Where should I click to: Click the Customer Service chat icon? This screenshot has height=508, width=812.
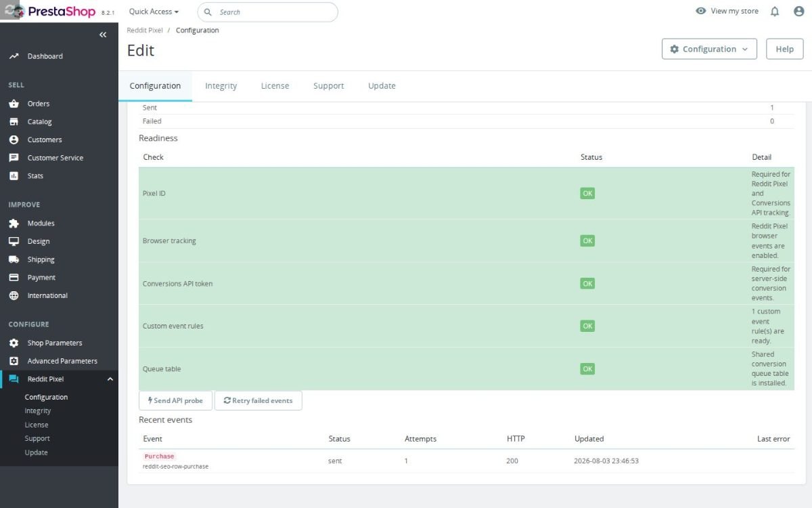14,158
